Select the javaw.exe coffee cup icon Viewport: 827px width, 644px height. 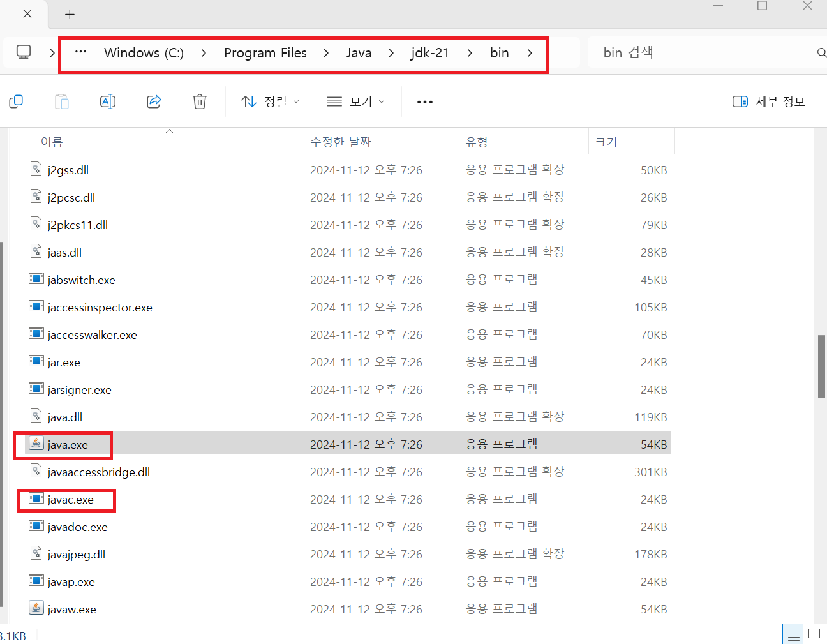(x=36, y=608)
